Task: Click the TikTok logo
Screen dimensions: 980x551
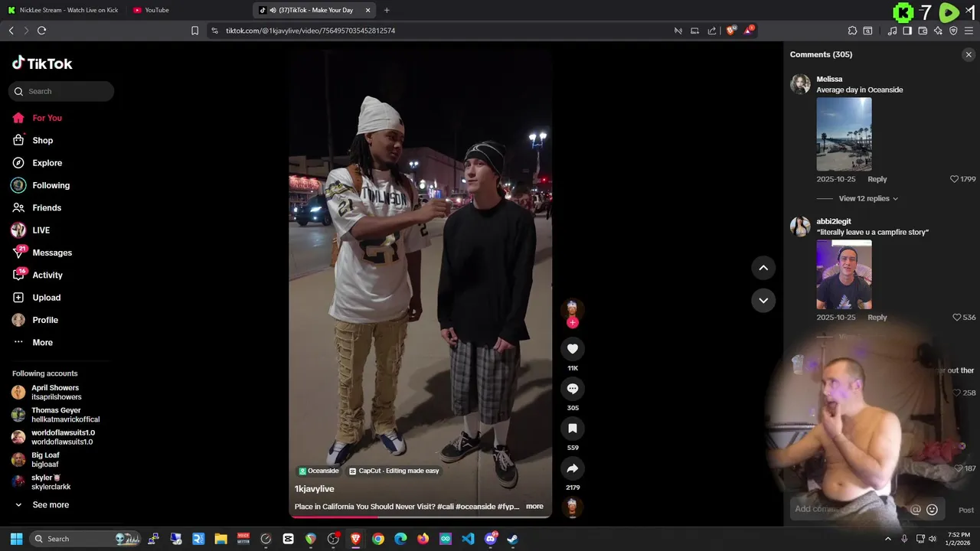Action: (x=42, y=64)
